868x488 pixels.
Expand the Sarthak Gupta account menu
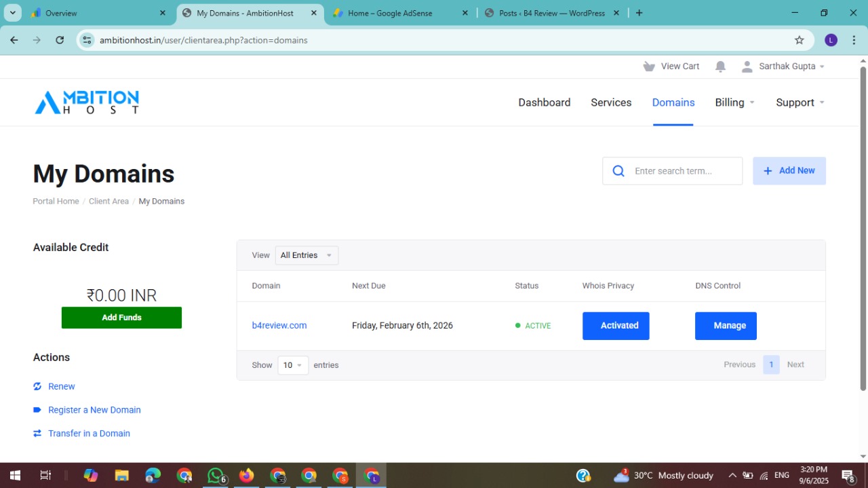click(x=791, y=67)
